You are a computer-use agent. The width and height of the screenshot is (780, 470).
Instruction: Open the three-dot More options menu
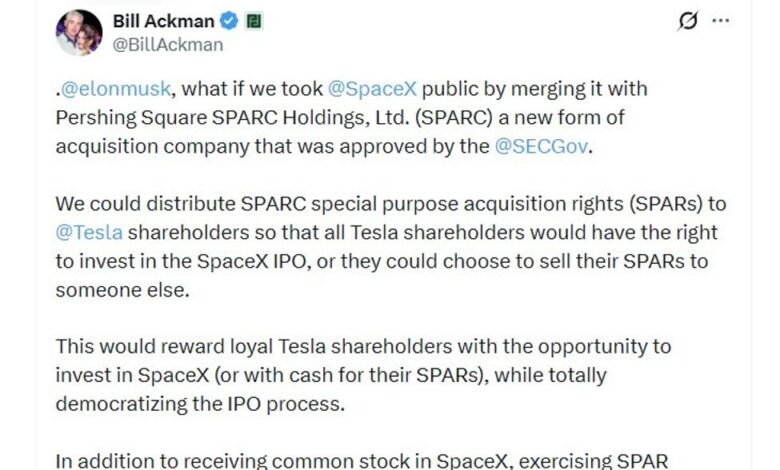pyautogui.click(x=720, y=21)
